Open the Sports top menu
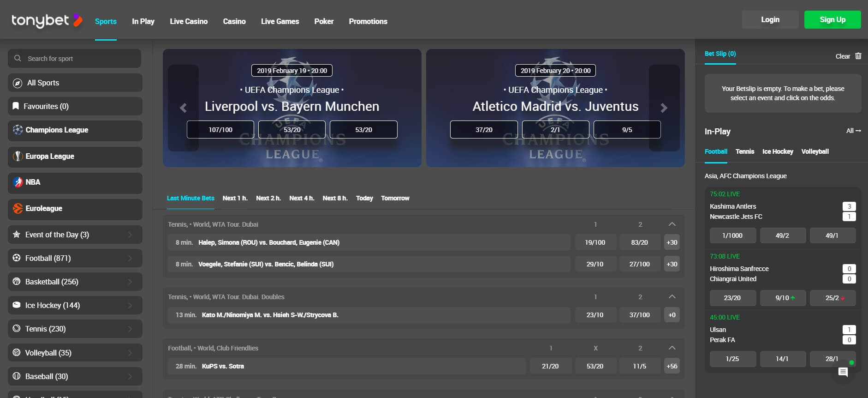This screenshot has height=398, width=868. click(106, 21)
